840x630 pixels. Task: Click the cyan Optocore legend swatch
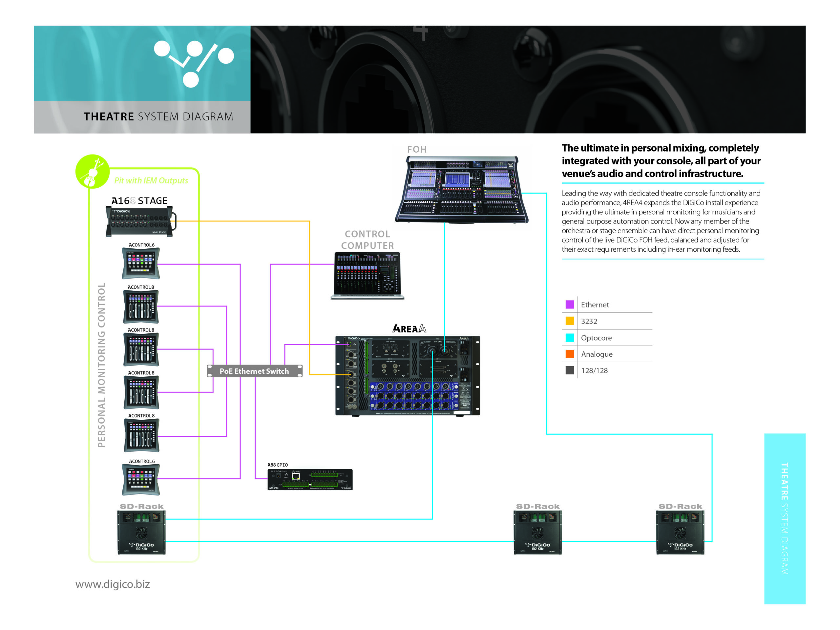click(570, 338)
